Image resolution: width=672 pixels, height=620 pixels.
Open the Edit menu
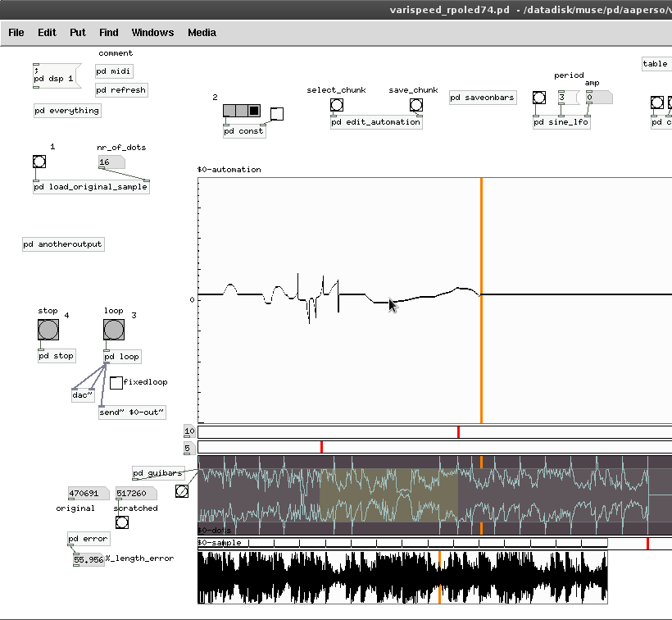48,33
